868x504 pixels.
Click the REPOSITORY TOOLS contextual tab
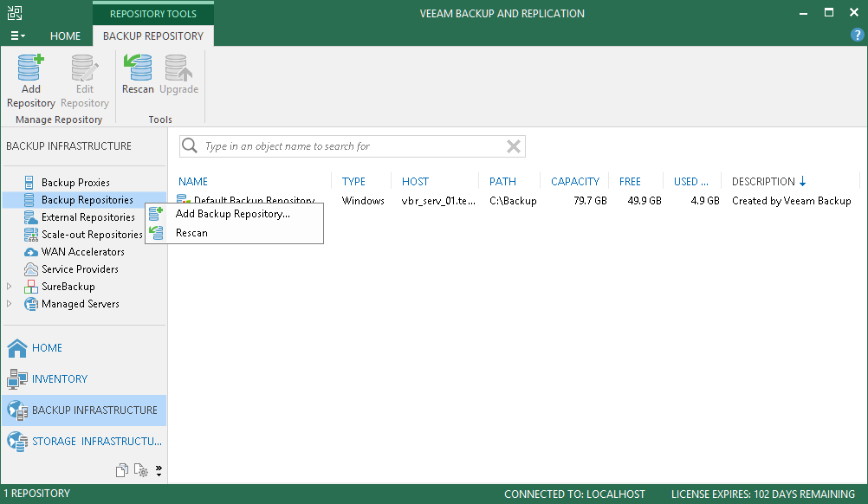click(153, 14)
